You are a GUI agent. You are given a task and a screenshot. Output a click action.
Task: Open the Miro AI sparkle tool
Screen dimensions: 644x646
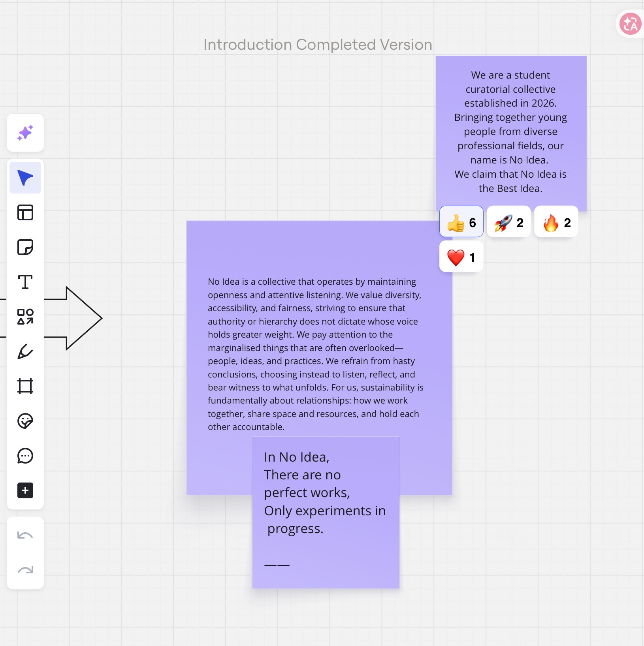(25, 133)
